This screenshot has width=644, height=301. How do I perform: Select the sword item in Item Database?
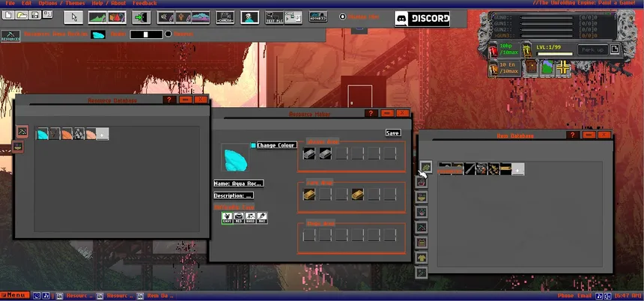tap(470, 168)
